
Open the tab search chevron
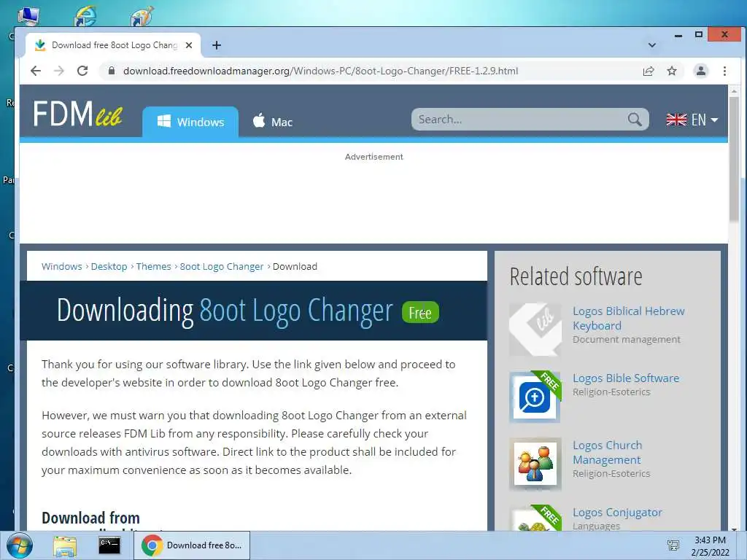pos(652,45)
